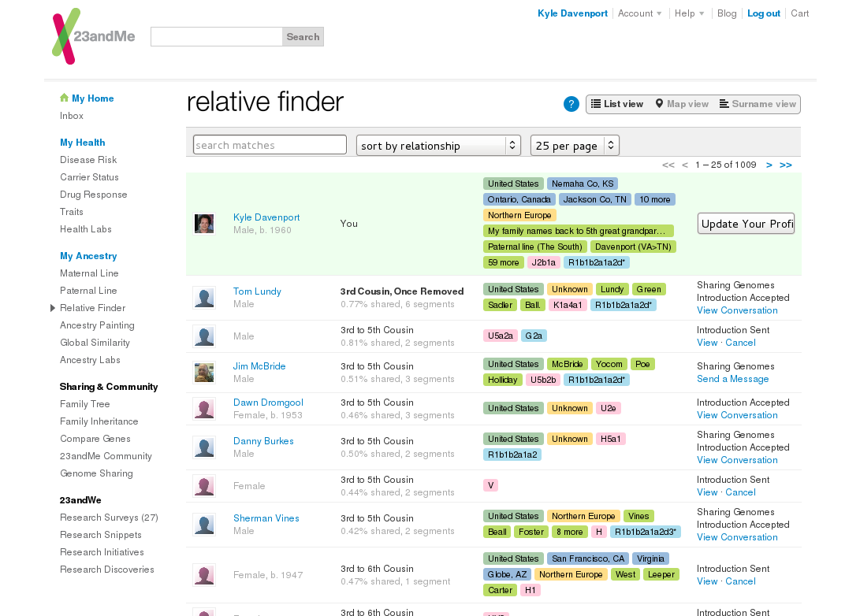
Task: Open Genome Sharing in sidebar
Action: pos(96,473)
